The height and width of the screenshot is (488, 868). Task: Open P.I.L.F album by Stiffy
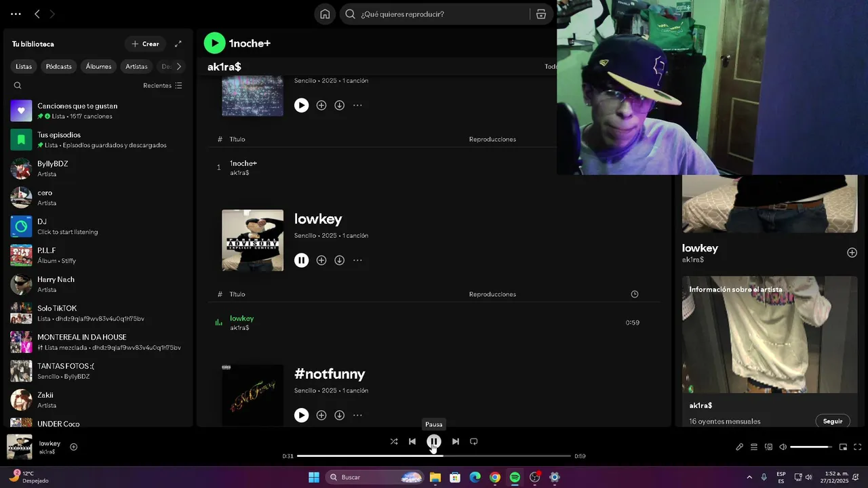click(x=98, y=256)
